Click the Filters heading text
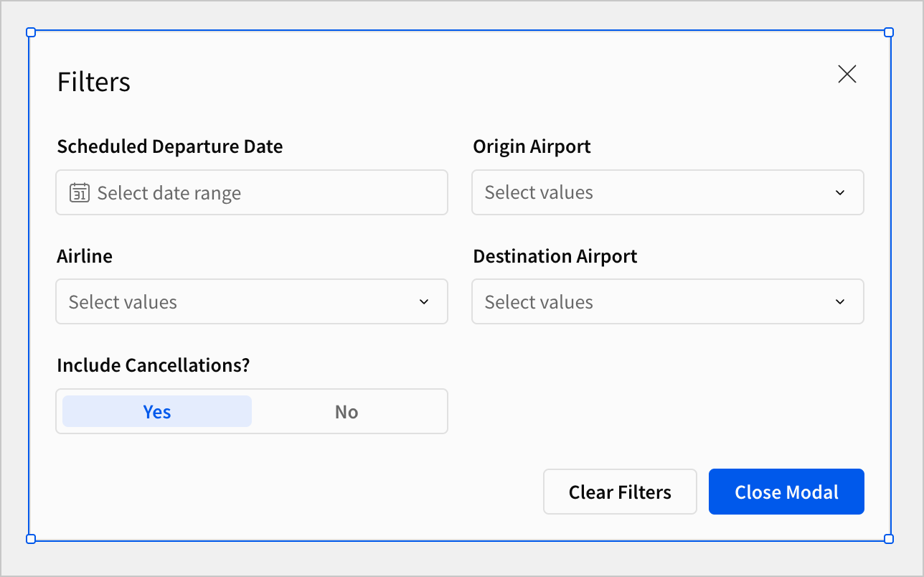The width and height of the screenshot is (924, 577). [94, 82]
